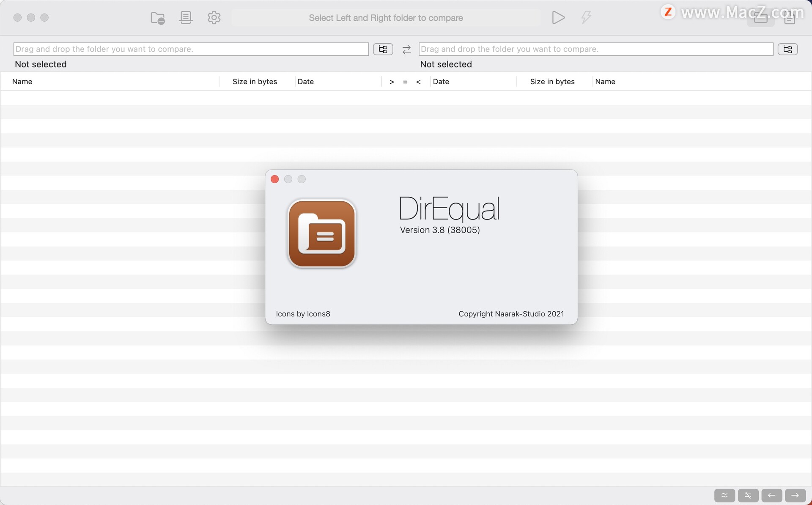Open settings via the gear icon

214,18
